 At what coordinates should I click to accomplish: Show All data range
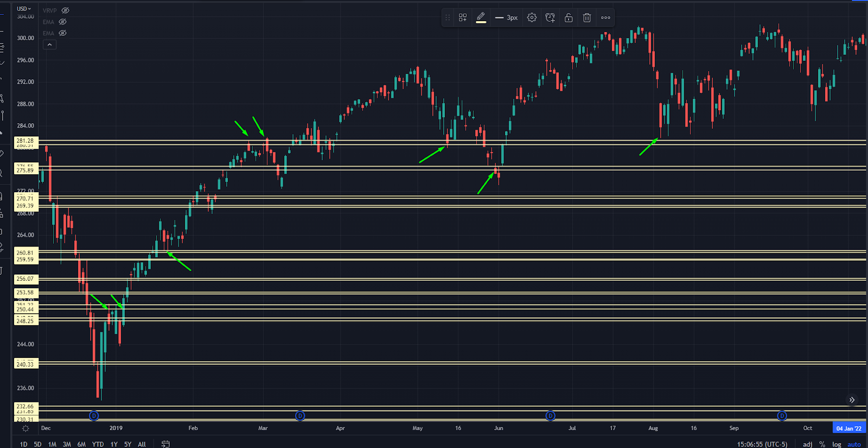142,444
